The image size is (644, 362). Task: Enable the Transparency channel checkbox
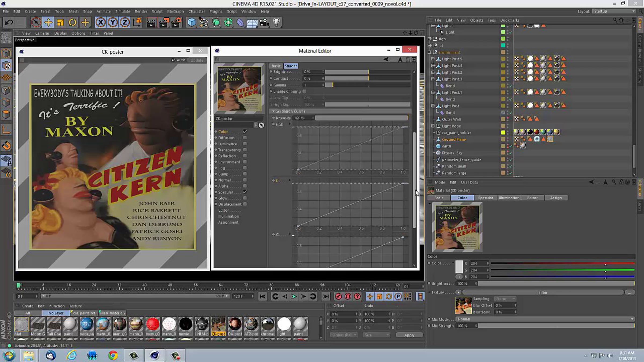[x=245, y=150]
